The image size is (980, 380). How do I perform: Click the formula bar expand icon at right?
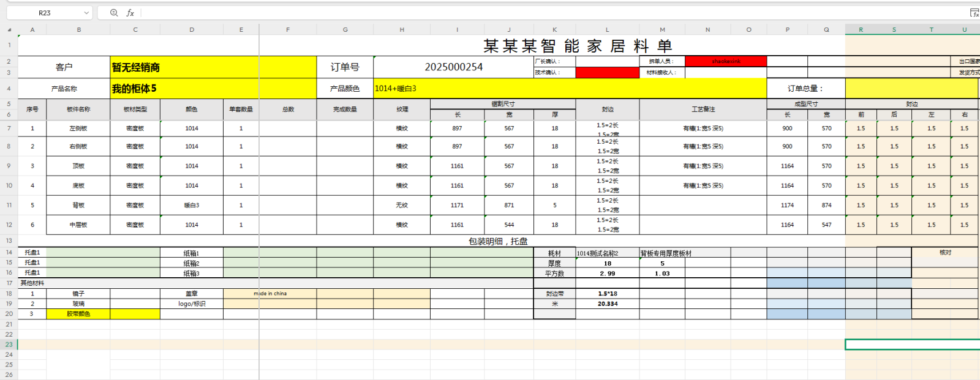(x=974, y=13)
